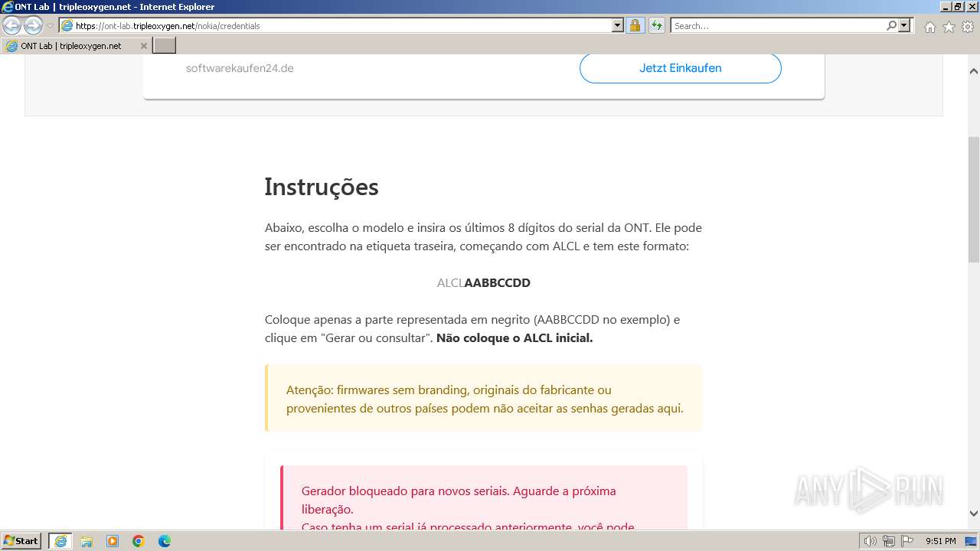The height and width of the screenshot is (551, 980).
Task: Click the bold 'Não coloque o ALCL inicial.' text
Action: tap(514, 337)
